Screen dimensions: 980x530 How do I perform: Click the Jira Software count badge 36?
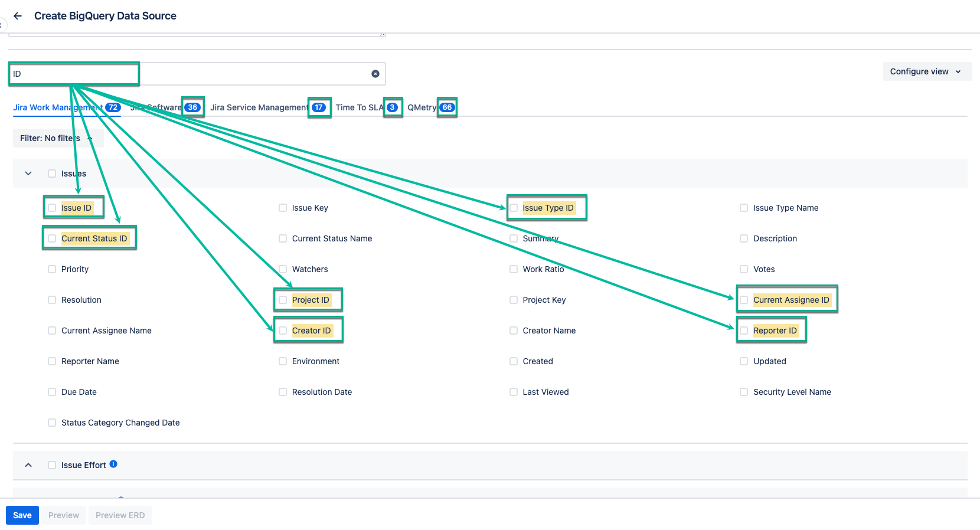(x=192, y=107)
